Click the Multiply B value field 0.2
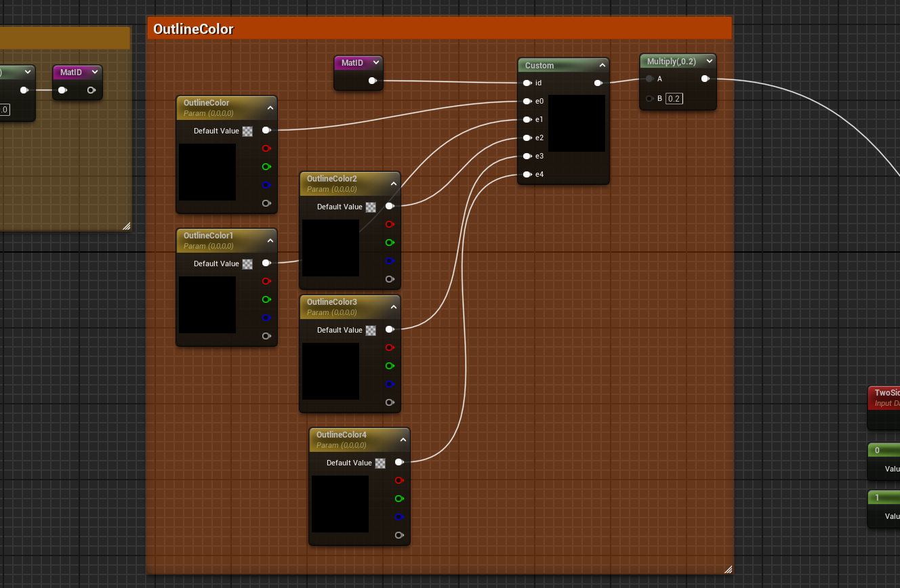Viewport: 900px width, 588px height. pyautogui.click(x=672, y=99)
